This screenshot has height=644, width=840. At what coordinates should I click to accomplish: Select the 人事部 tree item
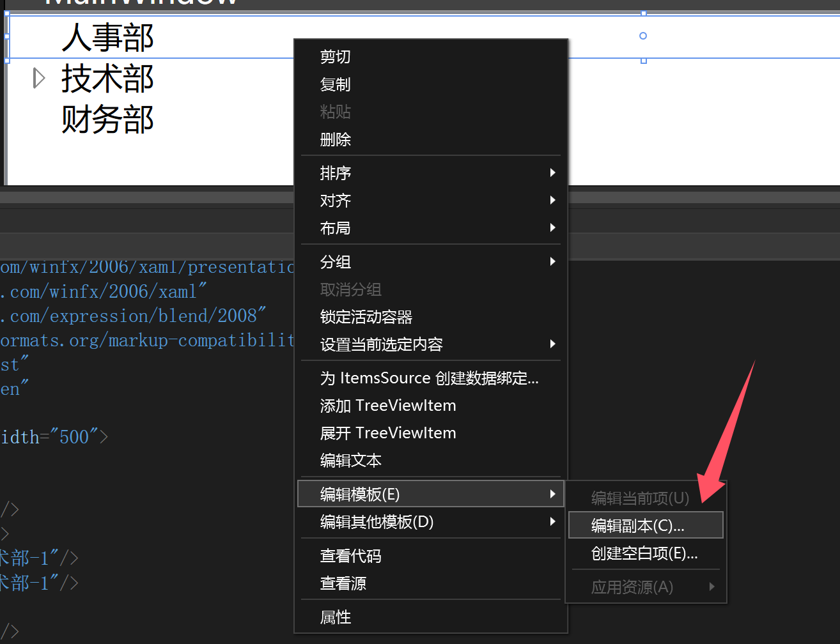(x=107, y=38)
